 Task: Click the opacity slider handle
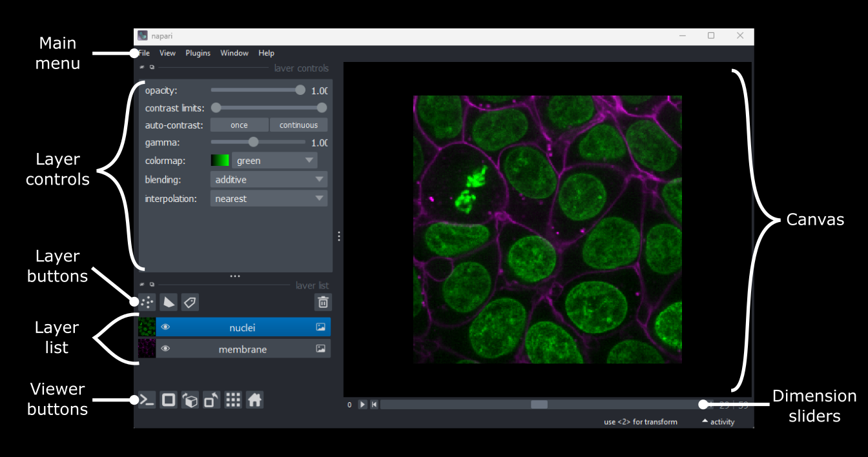click(300, 90)
